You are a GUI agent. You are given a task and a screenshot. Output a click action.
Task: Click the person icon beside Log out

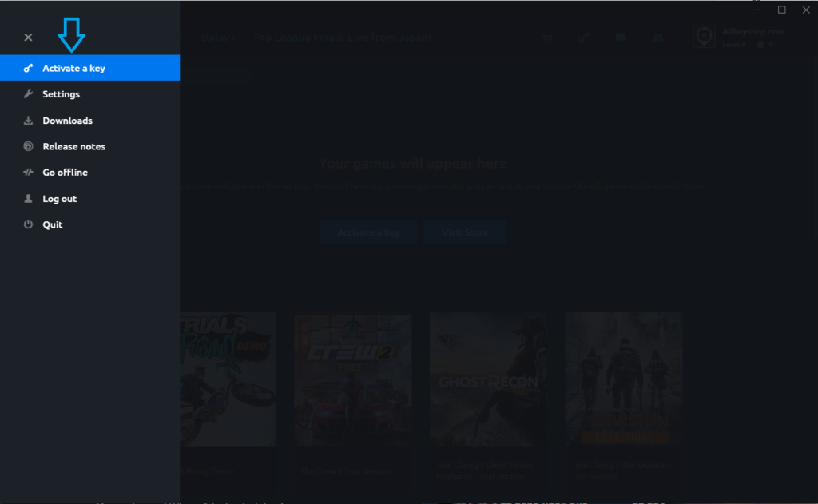pos(28,199)
